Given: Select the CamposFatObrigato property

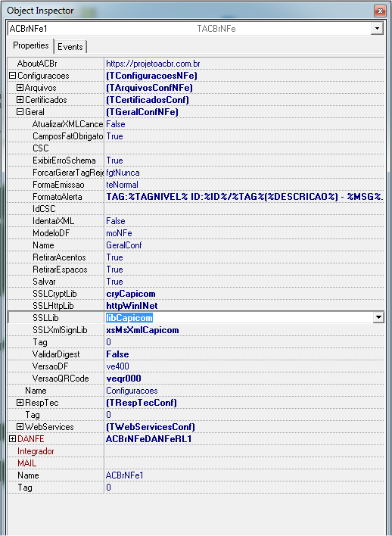Looking at the screenshot, I should [x=67, y=136].
